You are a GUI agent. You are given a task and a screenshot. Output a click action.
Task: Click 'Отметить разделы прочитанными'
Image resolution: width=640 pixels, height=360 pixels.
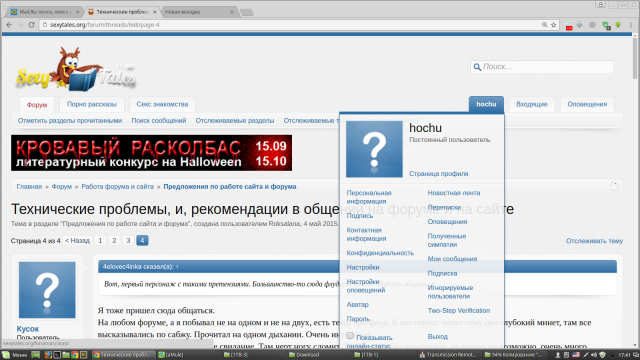(70, 120)
